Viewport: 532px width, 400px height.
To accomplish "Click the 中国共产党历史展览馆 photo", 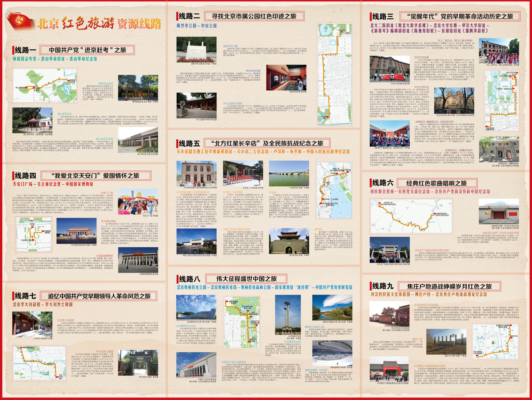I will point(196,365).
